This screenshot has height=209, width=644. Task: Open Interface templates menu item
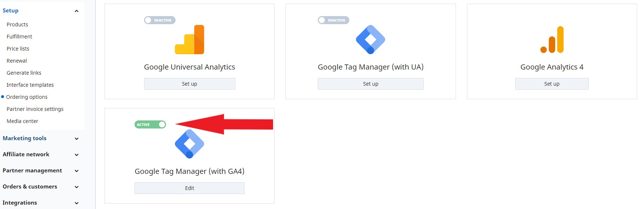point(30,85)
